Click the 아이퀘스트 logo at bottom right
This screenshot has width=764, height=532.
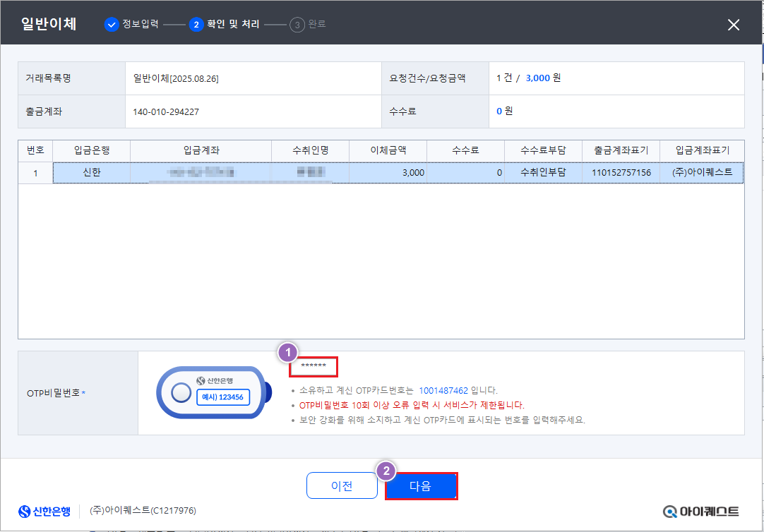coord(701,511)
